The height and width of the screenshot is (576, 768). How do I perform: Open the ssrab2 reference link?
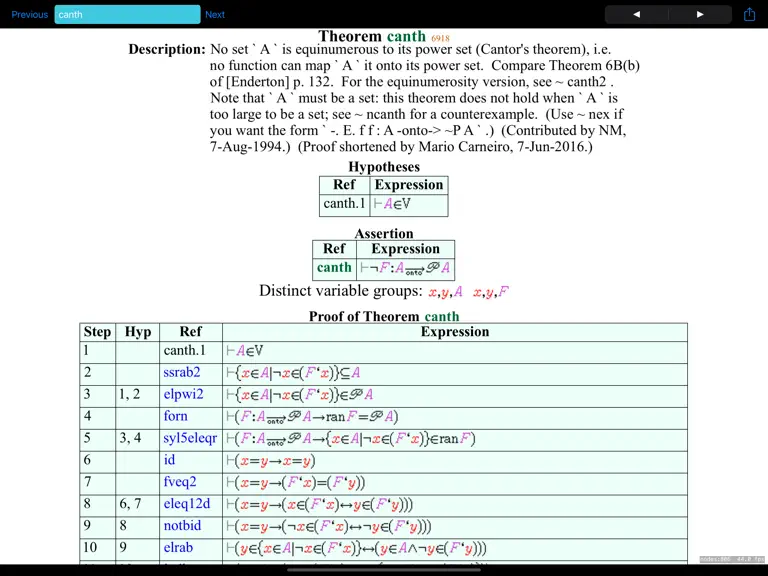point(182,372)
